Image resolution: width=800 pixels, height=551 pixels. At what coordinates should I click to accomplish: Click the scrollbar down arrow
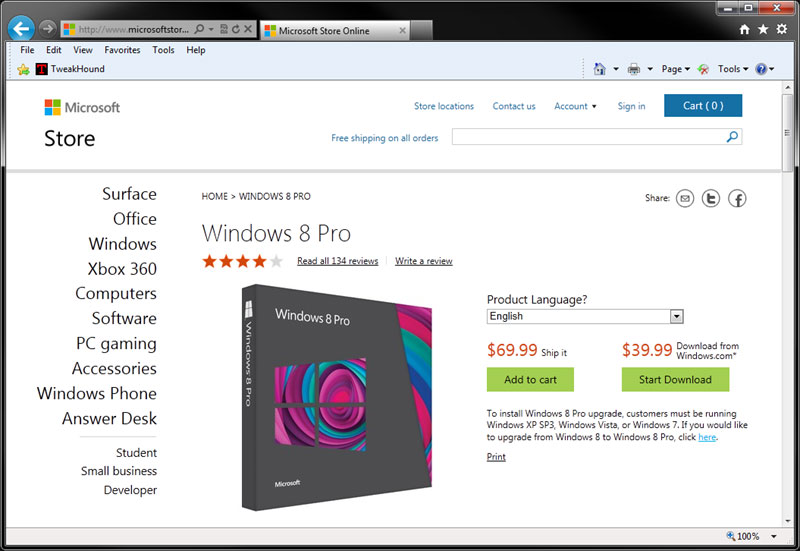(787, 521)
